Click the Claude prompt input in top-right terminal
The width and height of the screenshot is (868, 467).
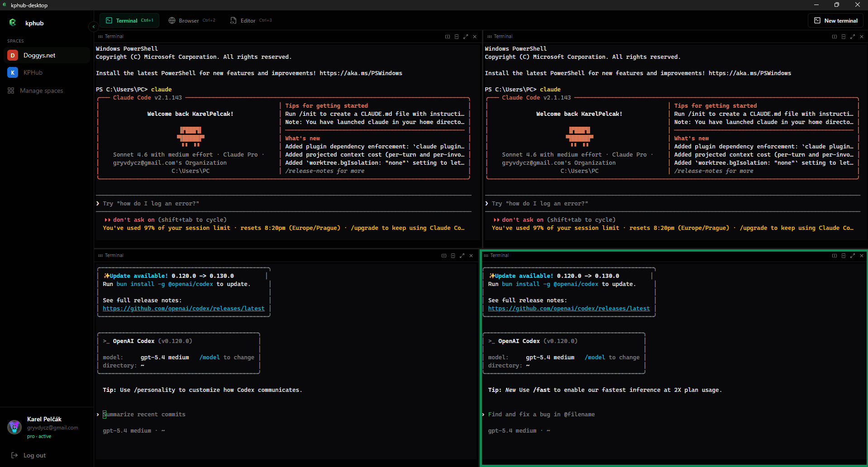(x=672, y=204)
